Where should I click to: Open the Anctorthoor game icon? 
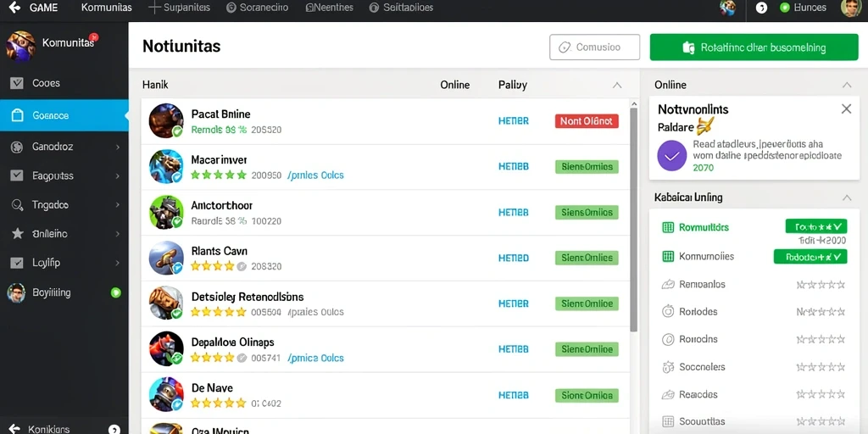coord(166,212)
